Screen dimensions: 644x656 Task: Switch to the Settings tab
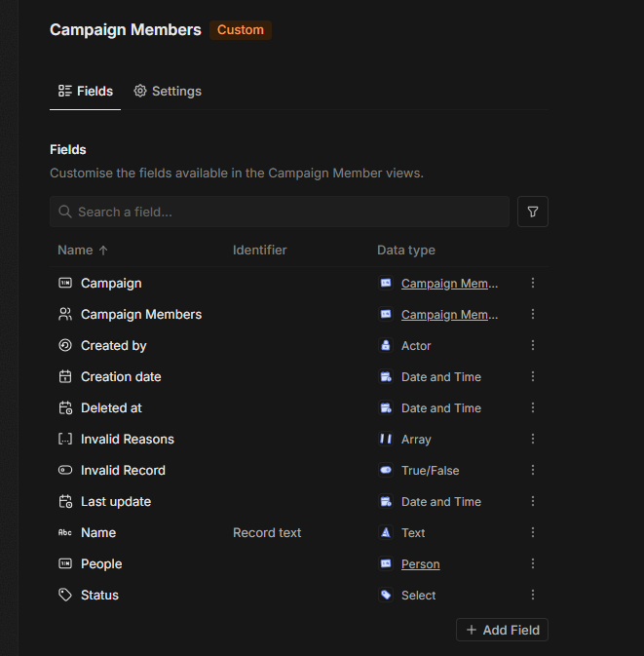click(x=168, y=92)
